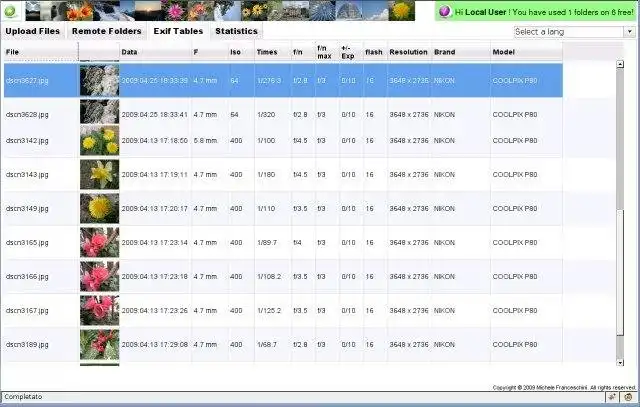Click 'COOLPIX P80' in dscn3149.jpg row
The height and width of the screenshot is (407, 640).
(x=515, y=209)
